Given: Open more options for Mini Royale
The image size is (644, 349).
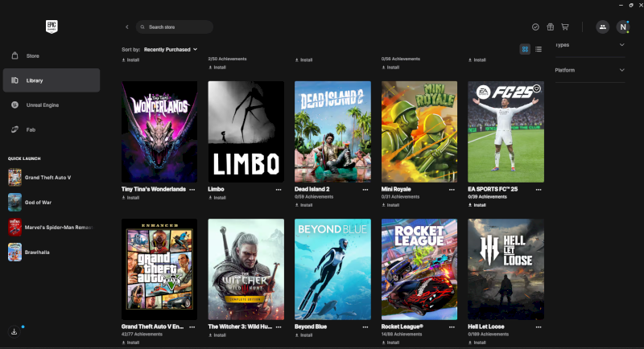Looking at the screenshot, I should [x=452, y=190].
